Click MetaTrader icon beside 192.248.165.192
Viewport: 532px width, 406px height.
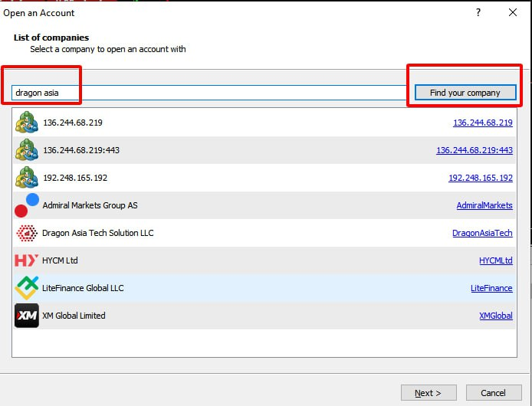[x=27, y=178]
